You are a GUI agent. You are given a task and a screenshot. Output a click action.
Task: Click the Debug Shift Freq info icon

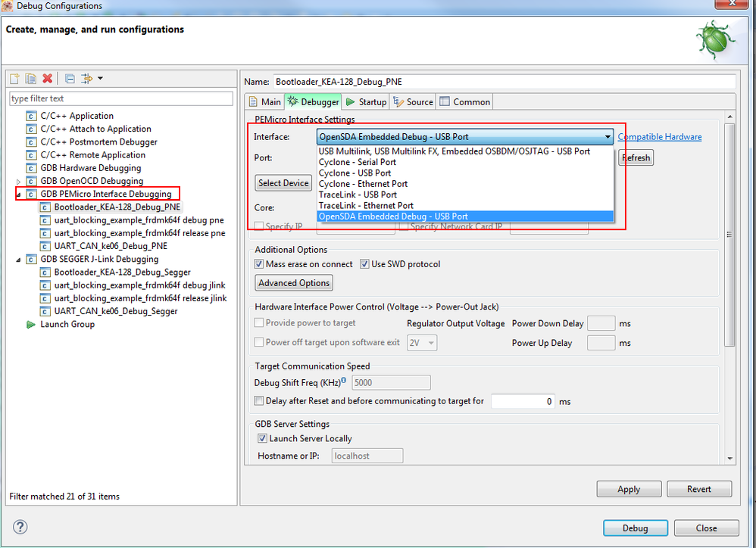(344, 380)
